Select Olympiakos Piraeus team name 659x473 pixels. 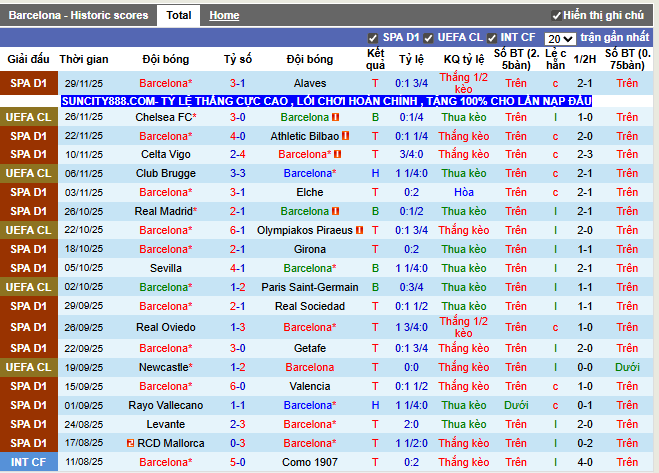point(305,230)
